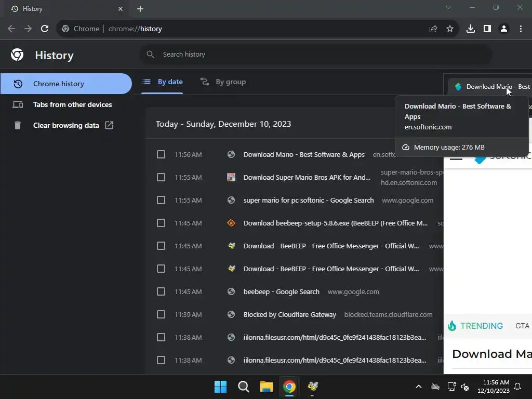532x399 pixels.
Task: Open the Windows Start menu
Action: [220, 387]
